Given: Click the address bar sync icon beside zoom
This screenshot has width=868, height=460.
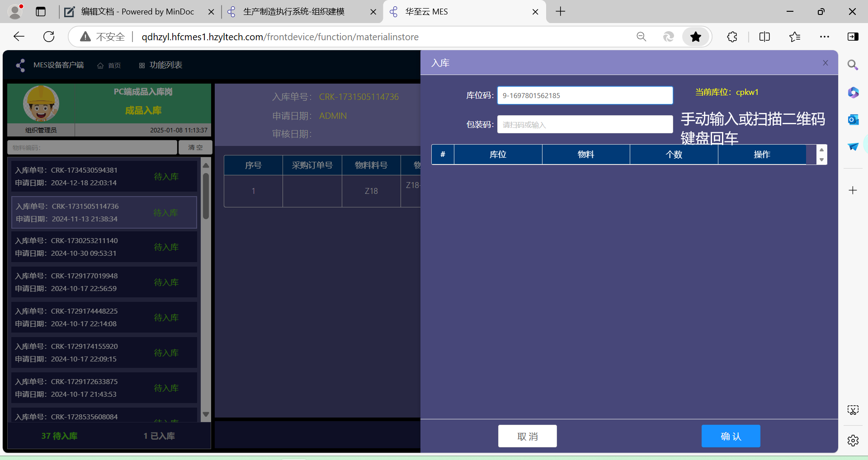Looking at the screenshot, I should click(x=668, y=37).
